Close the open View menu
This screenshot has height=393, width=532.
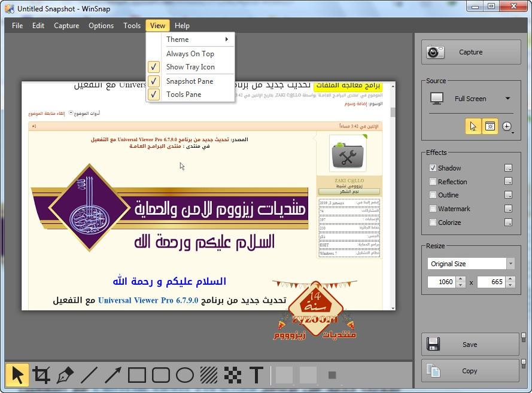click(157, 26)
